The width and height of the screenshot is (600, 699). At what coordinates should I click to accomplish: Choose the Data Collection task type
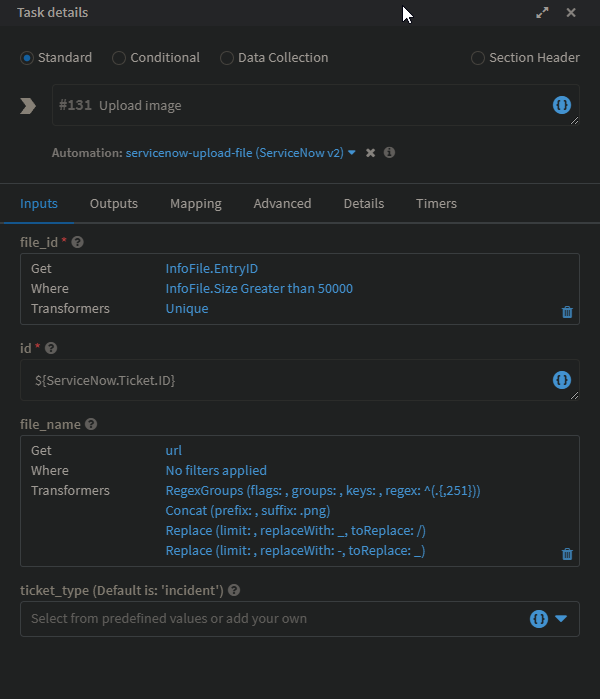(227, 58)
